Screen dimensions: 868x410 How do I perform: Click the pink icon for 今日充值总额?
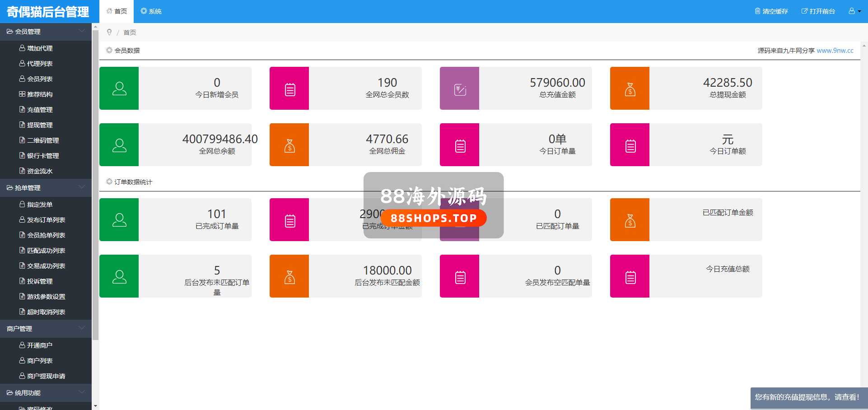click(630, 276)
